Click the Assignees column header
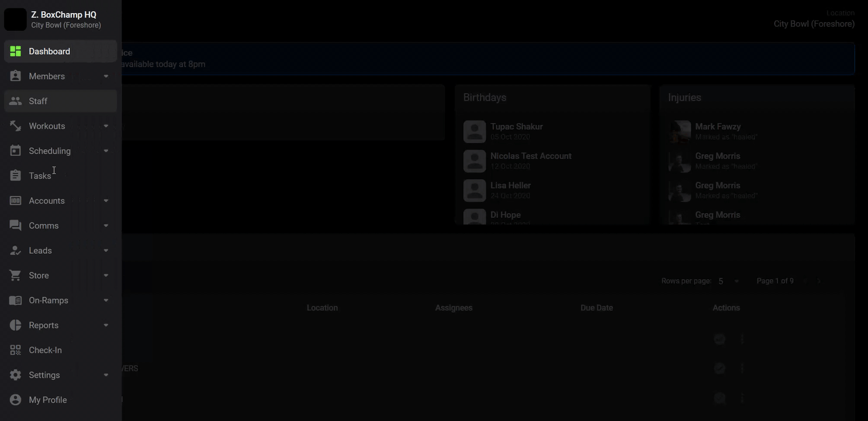The height and width of the screenshot is (421, 868). coord(454,308)
